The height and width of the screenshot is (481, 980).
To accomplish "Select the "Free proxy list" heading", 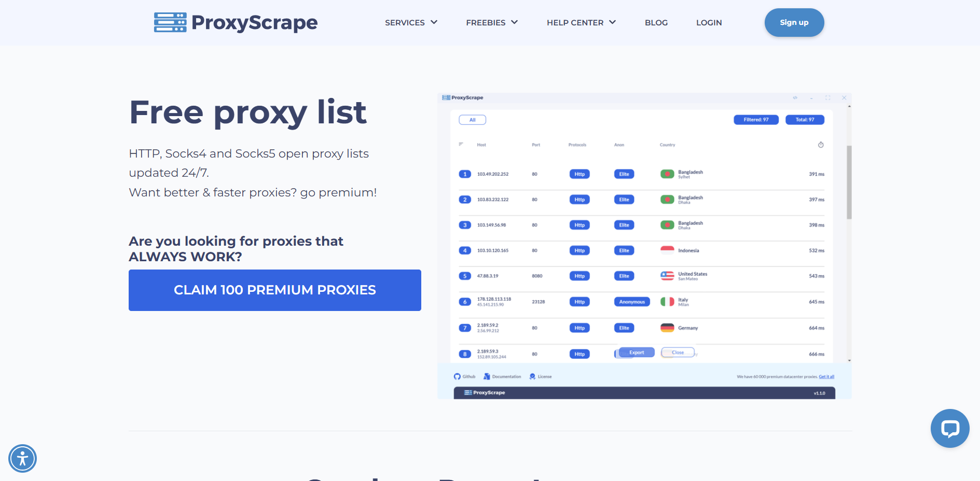I will click(x=248, y=112).
